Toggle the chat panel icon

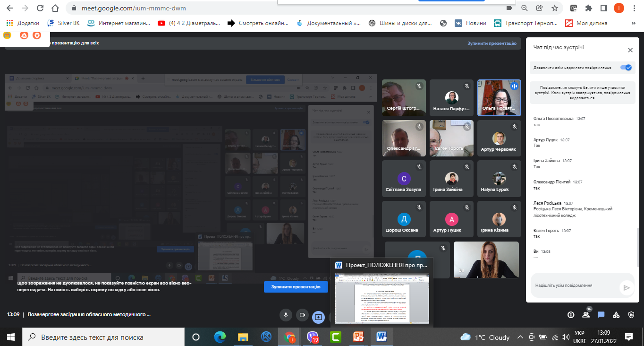pyautogui.click(x=601, y=315)
